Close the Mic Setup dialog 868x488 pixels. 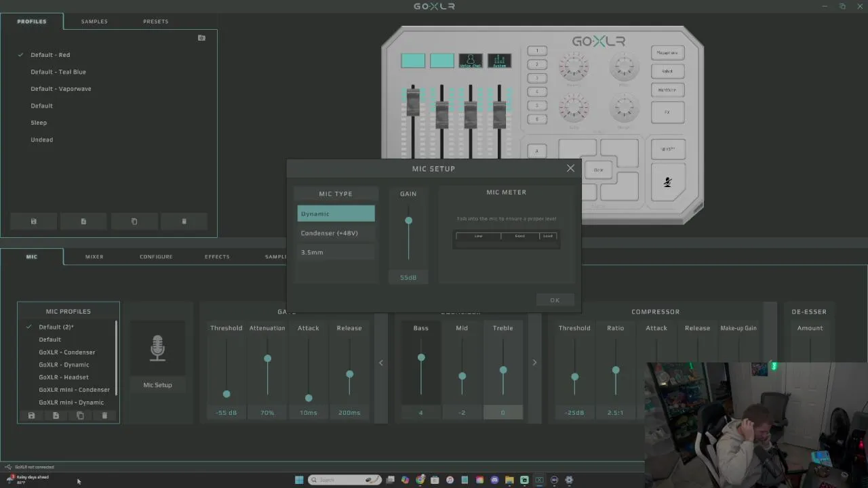pos(570,168)
